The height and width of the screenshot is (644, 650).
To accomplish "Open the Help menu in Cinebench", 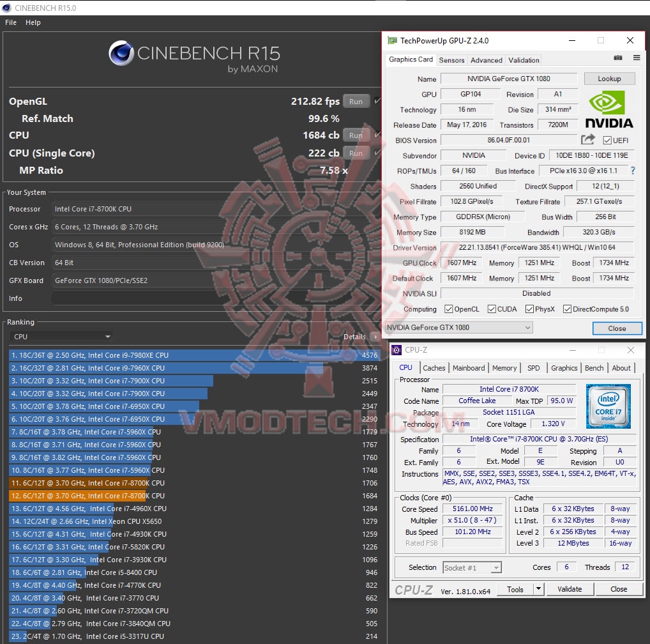I will click(33, 22).
